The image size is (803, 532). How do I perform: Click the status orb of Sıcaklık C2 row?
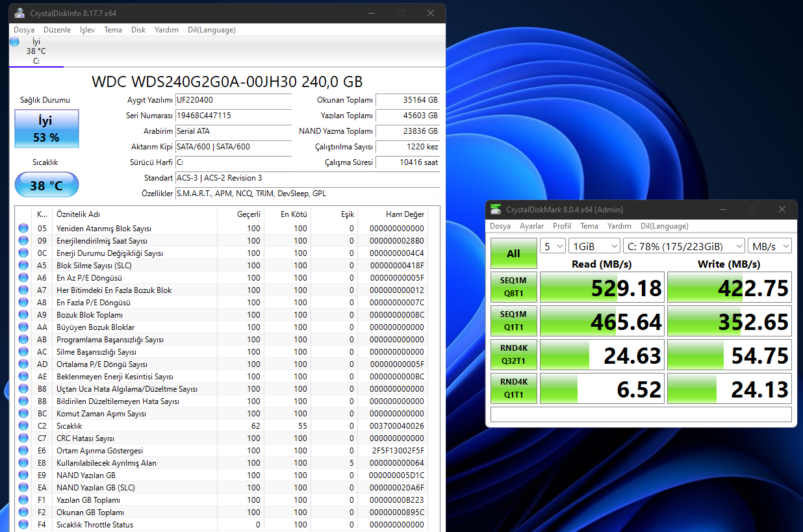pos(24,425)
